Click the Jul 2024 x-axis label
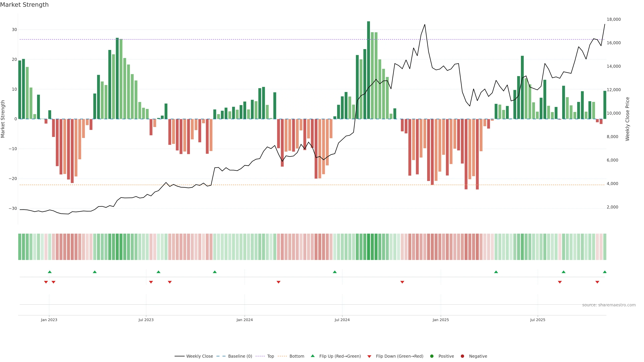 click(x=342, y=320)
